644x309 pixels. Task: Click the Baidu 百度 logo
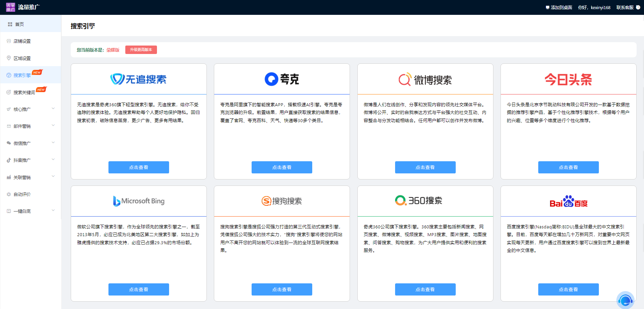pos(569,201)
